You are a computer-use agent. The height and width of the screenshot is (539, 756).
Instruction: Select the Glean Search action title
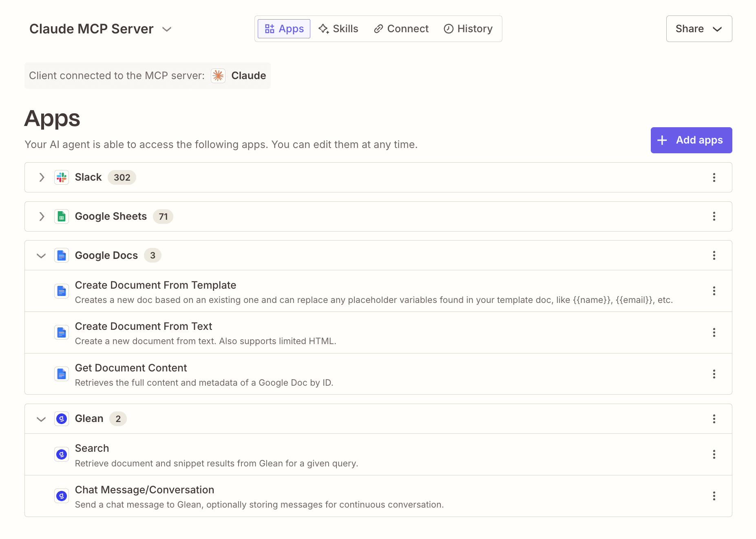92,448
